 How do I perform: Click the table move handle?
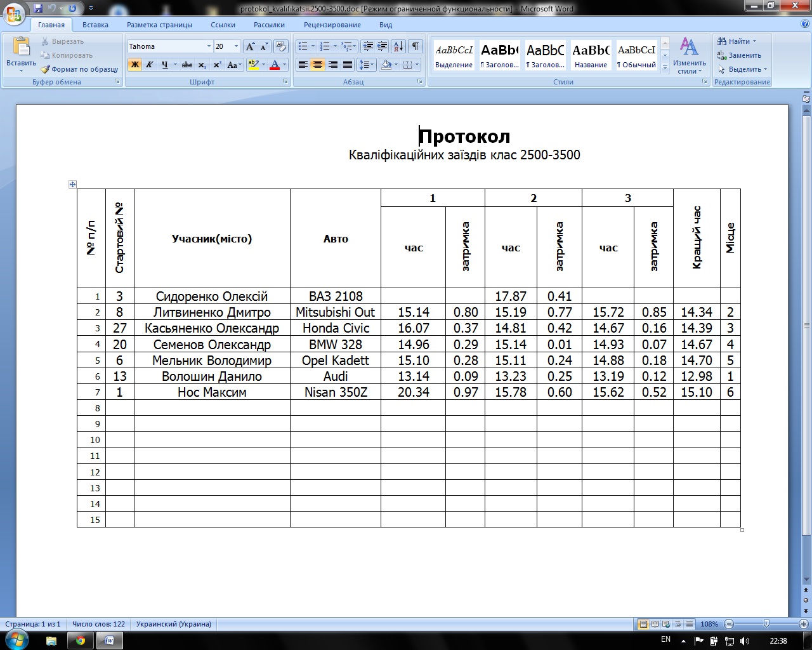pyautogui.click(x=72, y=185)
